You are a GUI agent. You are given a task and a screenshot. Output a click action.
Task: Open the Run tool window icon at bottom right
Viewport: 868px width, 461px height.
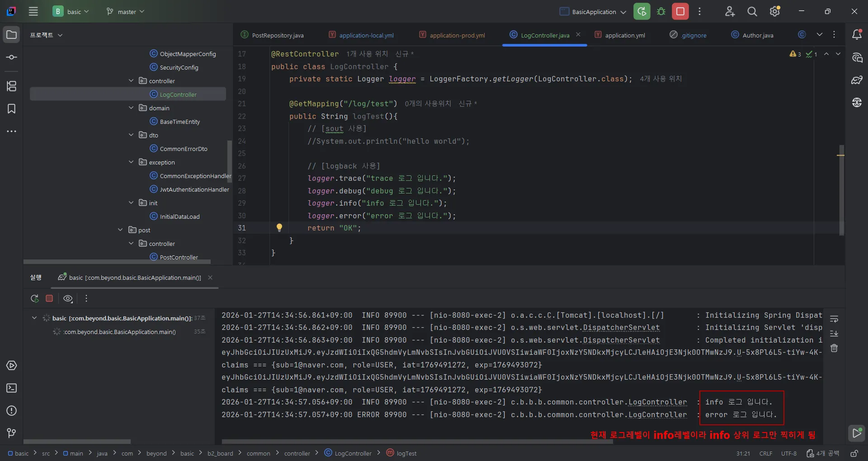857,433
